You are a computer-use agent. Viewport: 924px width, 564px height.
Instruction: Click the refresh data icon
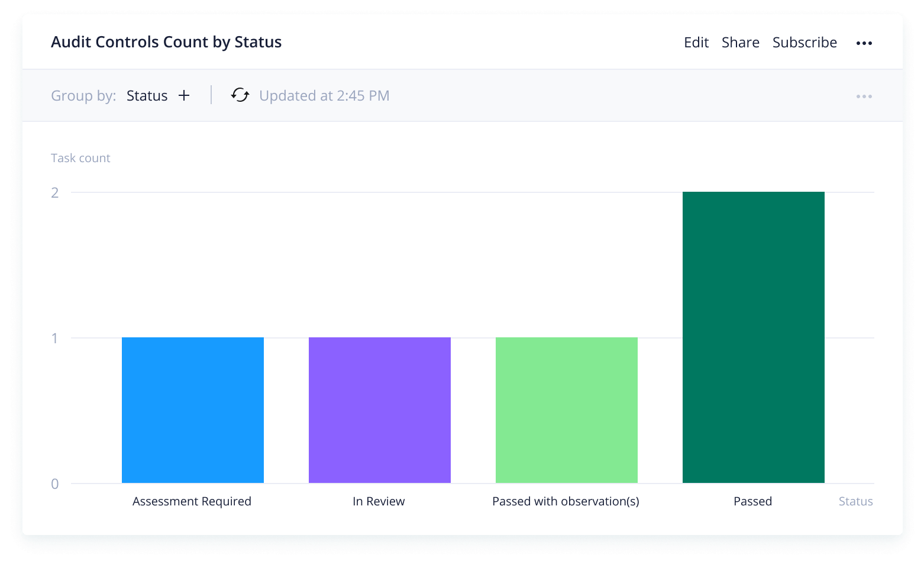(x=240, y=95)
